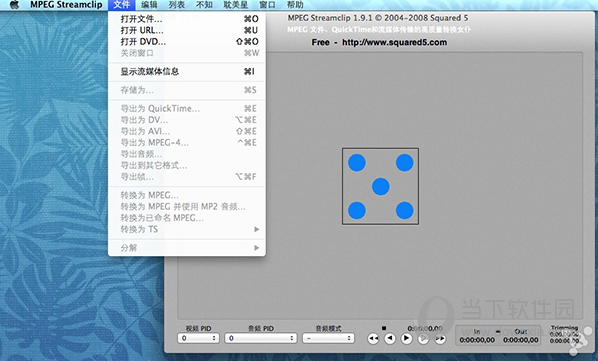Open the 列表 menu
Image resolution: width=598 pixels, height=361 pixels.
pos(177,5)
